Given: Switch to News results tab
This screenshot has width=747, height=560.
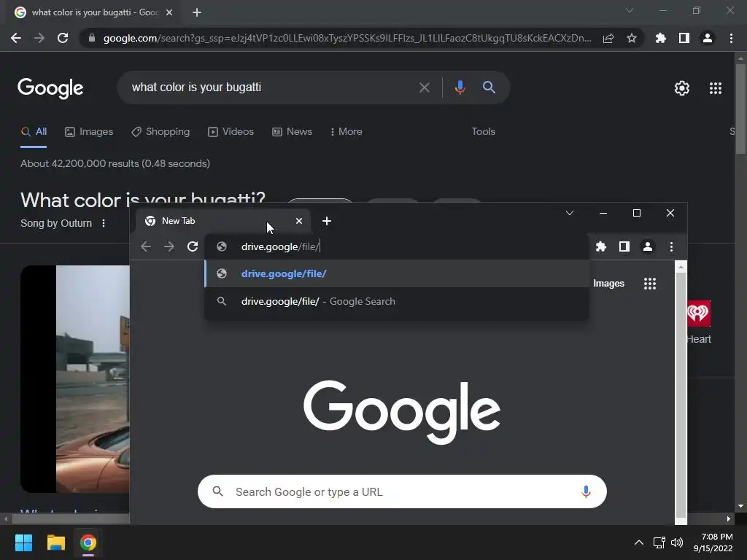Looking at the screenshot, I should pos(292,131).
